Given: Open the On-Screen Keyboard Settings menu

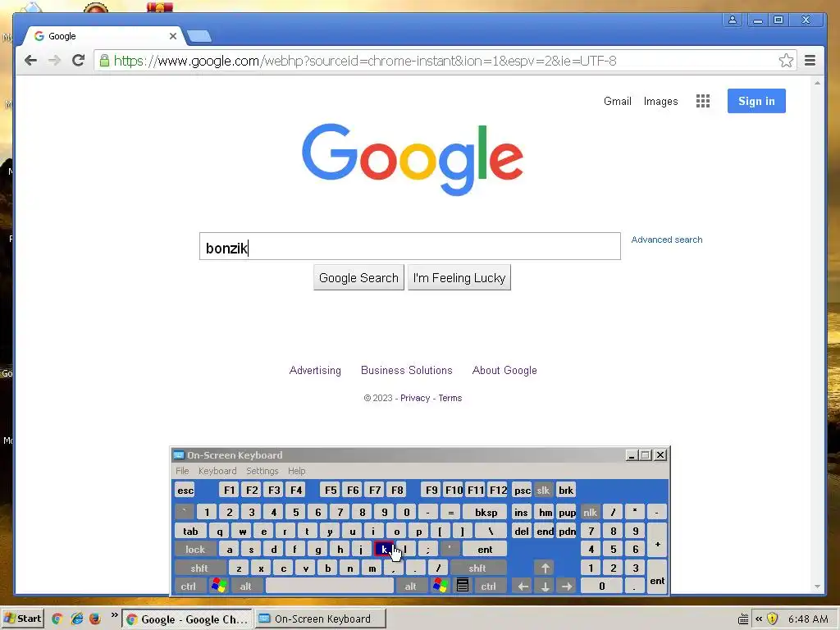Looking at the screenshot, I should [x=262, y=471].
